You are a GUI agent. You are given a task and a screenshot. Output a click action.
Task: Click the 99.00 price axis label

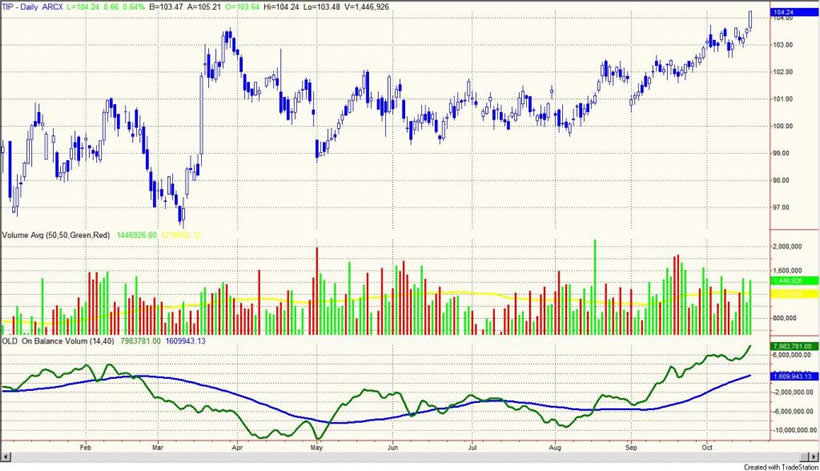(782, 153)
